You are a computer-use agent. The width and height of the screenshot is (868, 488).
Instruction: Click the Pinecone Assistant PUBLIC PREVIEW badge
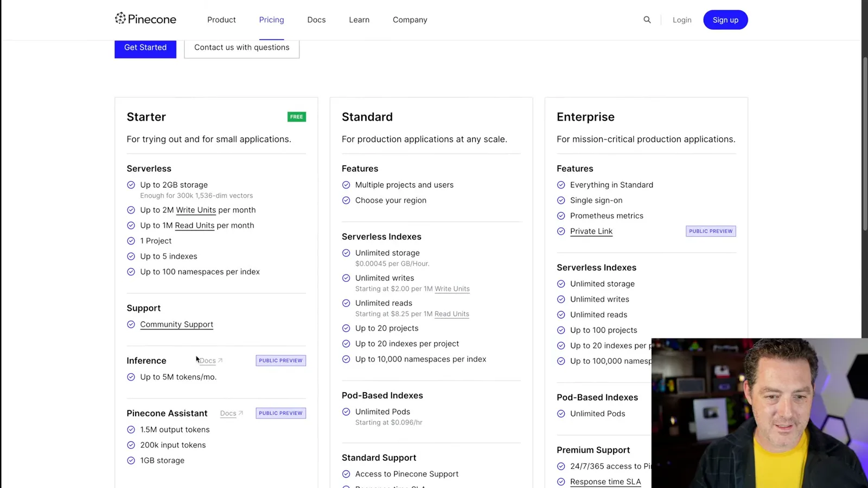(281, 413)
